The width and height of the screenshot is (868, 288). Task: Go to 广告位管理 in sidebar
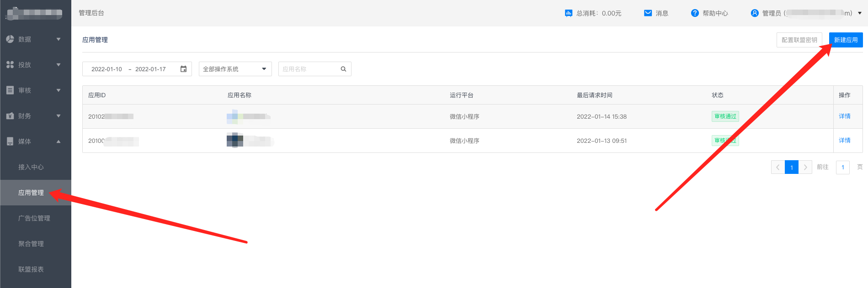[x=34, y=218]
